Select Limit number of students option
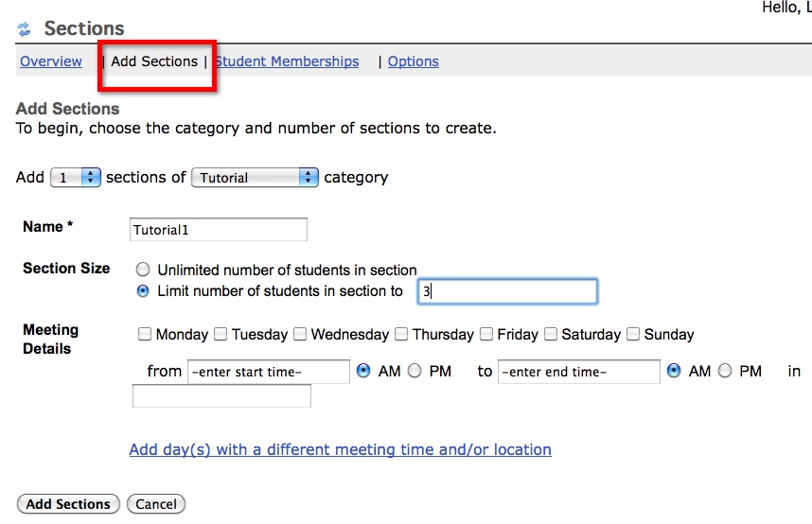The image size is (812, 524). 143,291
